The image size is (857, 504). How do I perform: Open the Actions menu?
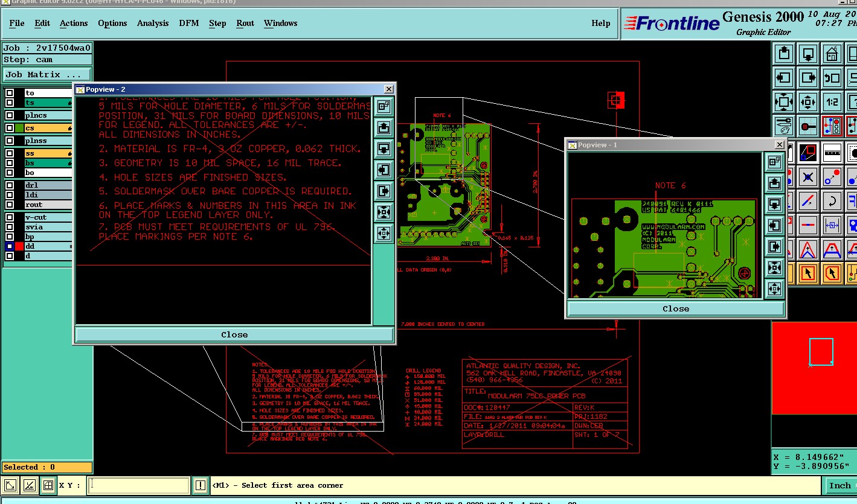pyautogui.click(x=74, y=23)
